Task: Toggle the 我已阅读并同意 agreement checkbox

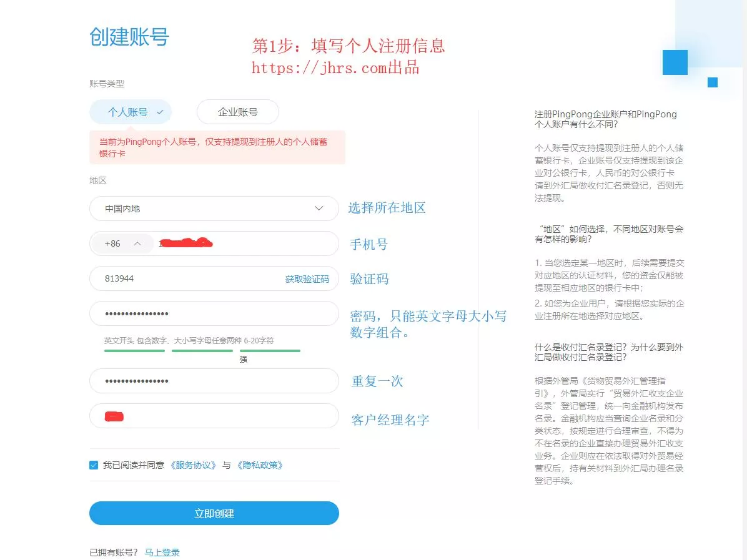Action: pyautogui.click(x=94, y=465)
